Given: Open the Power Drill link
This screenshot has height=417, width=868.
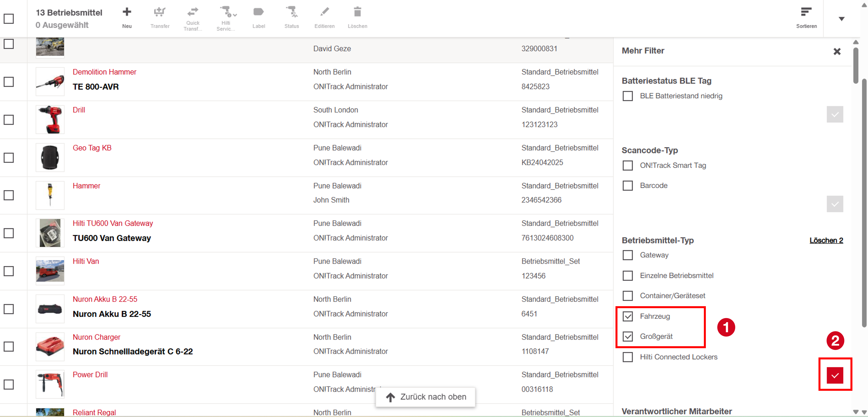Looking at the screenshot, I should (90, 375).
